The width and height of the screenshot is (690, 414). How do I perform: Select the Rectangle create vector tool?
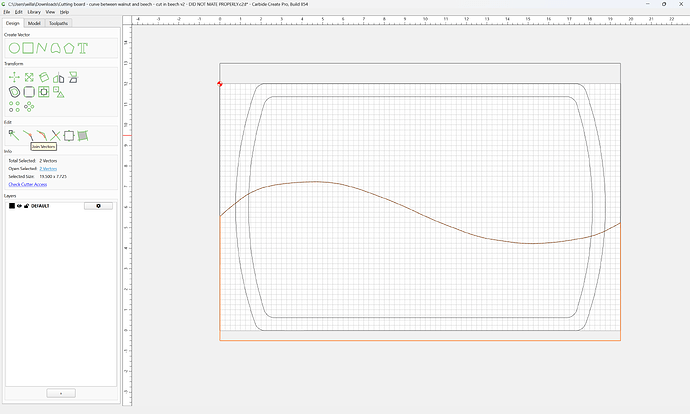[28, 48]
